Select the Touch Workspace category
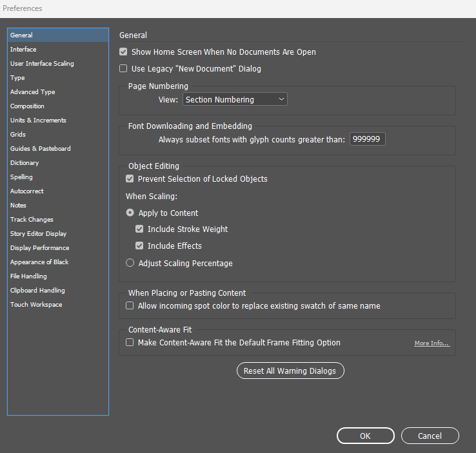This screenshot has height=453, width=476. point(58,304)
